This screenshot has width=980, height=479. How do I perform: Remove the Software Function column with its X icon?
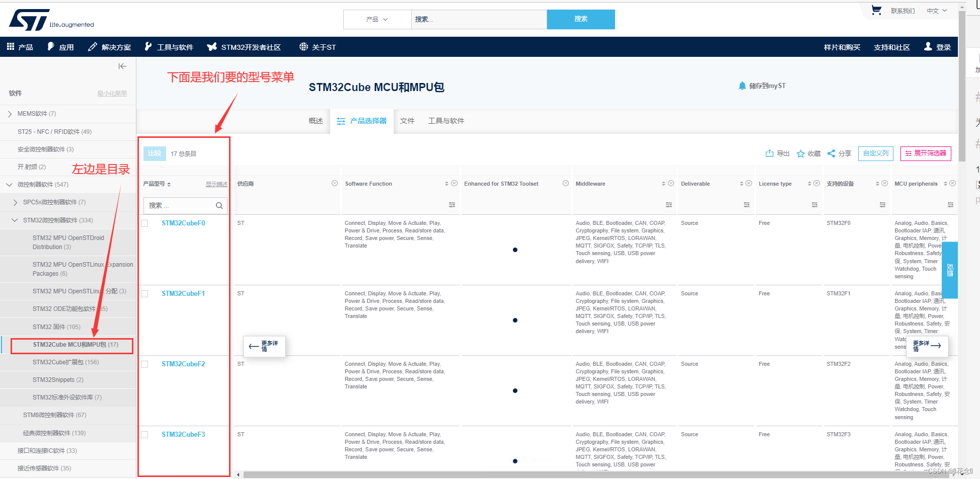455,183
